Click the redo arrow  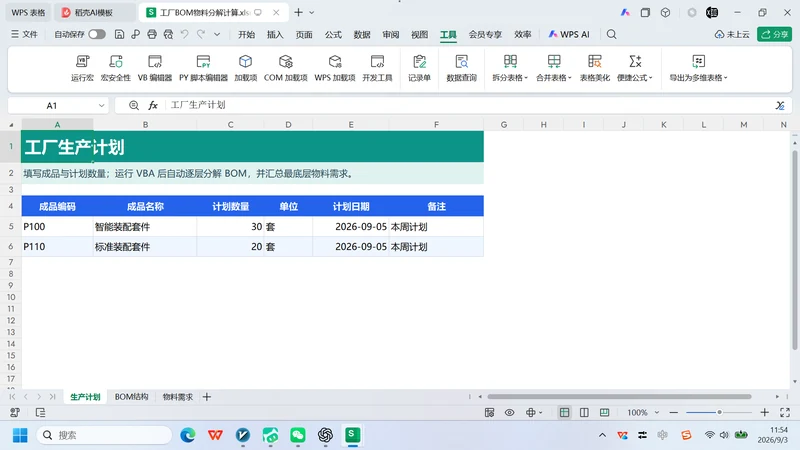pyautogui.click(x=201, y=34)
